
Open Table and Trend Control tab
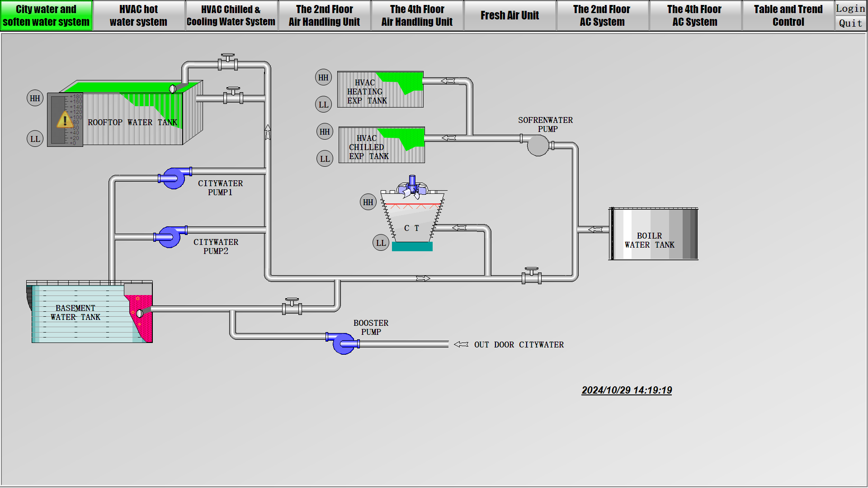[788, 15]
